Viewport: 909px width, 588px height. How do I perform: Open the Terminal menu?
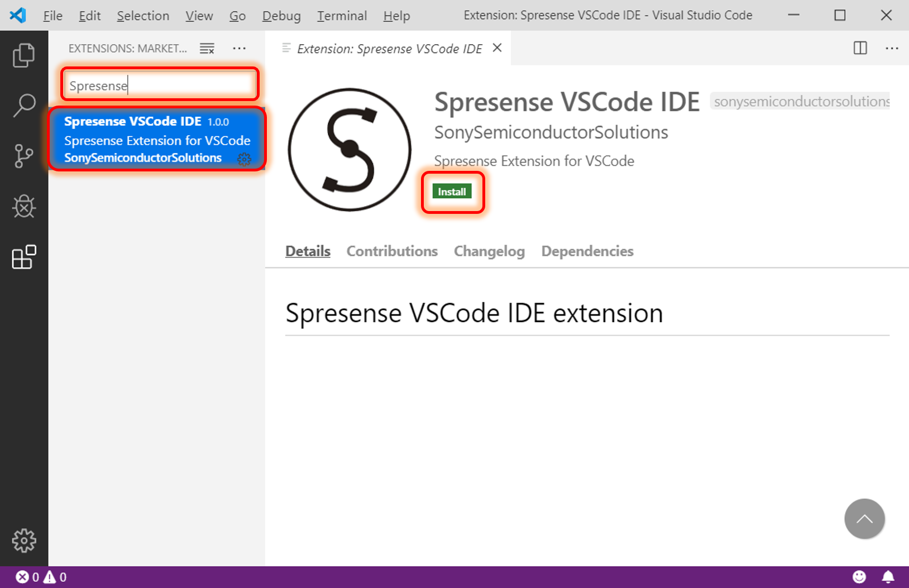(341, 16)
